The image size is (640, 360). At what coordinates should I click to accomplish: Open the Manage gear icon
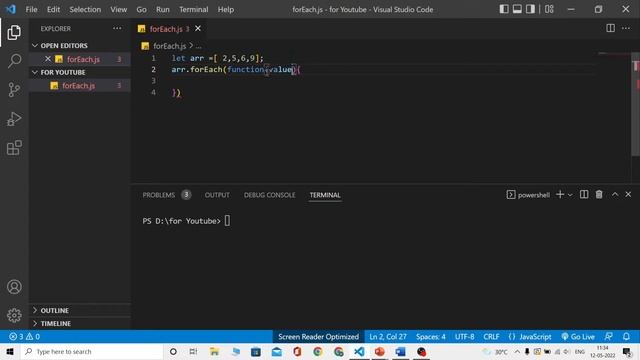14,315
